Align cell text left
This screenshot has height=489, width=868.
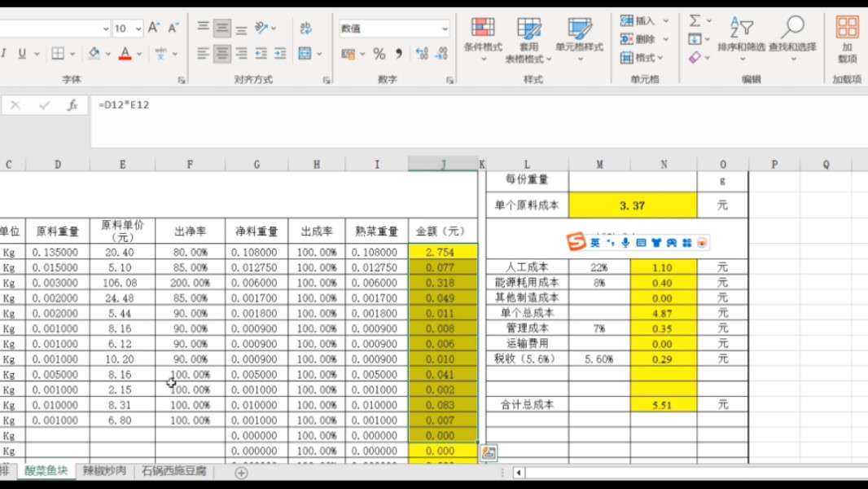pos(204,53)
